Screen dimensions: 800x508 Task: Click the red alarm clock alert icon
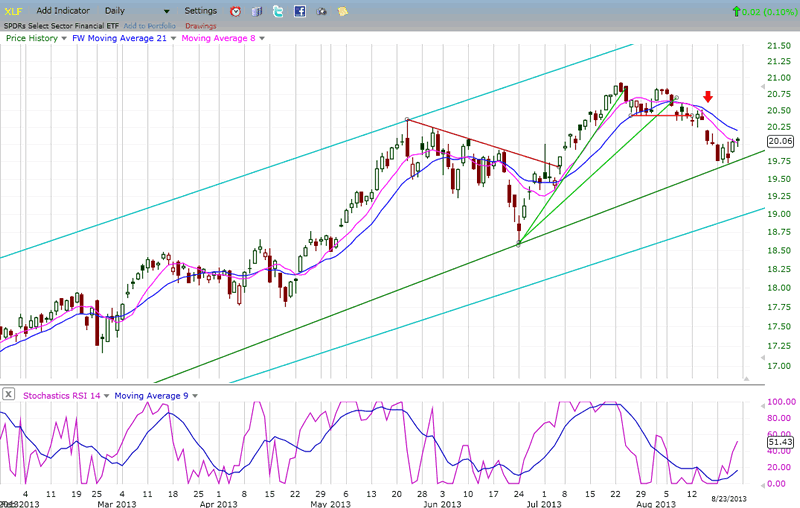point(234,11)
